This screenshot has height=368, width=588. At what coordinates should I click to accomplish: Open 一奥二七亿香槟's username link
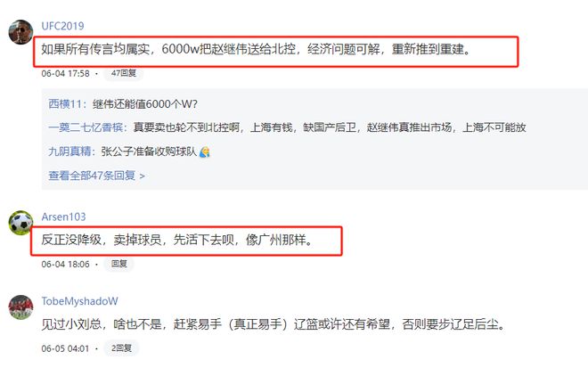point(86,127)
